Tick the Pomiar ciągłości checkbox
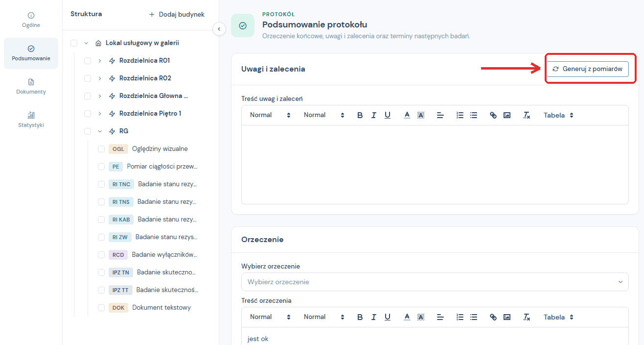Screen dimensions: 644x345 (x=101, y=167)
